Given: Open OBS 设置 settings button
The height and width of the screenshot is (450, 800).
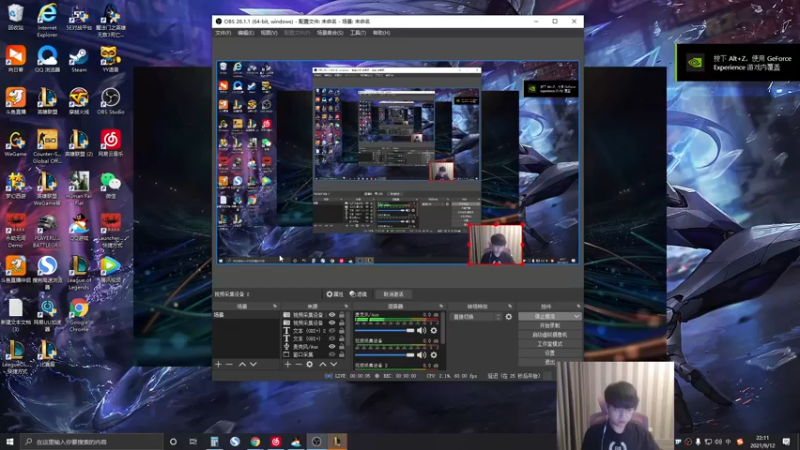Looking at the screenshot, I should [549, 353].
